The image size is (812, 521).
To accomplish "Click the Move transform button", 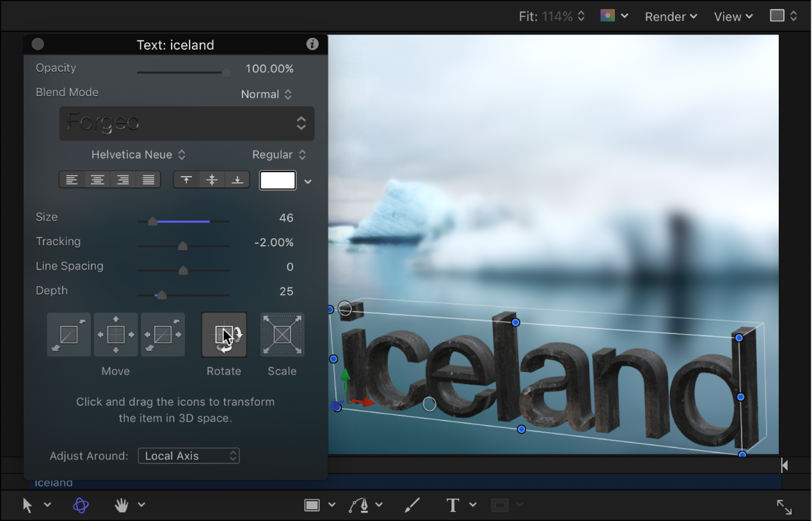I will pos(116,334).
